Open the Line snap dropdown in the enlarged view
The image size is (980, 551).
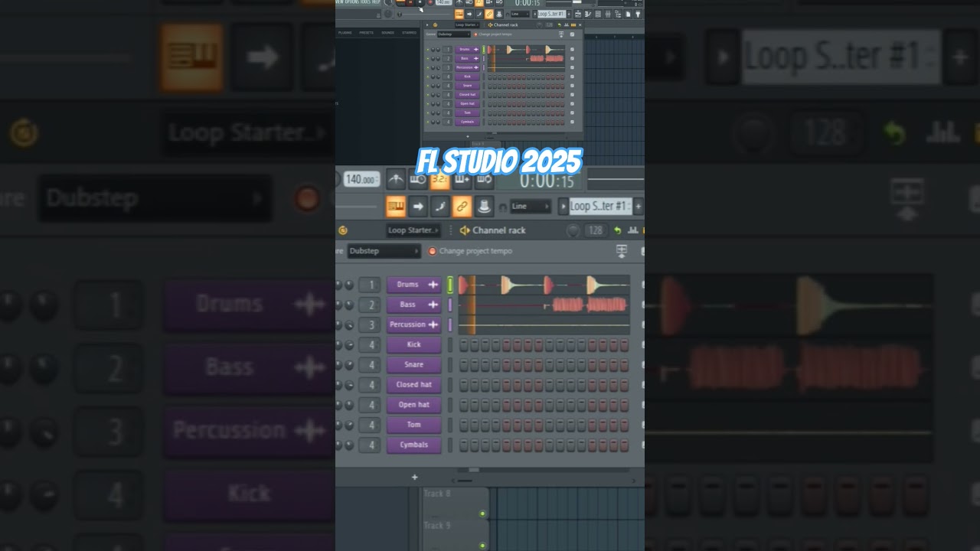[531, 206]
